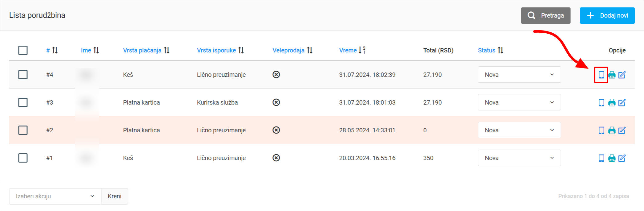The height and width of the screenshot is (211, 644).
Task: Print order #4 using the printer icon
Action: 612,75
